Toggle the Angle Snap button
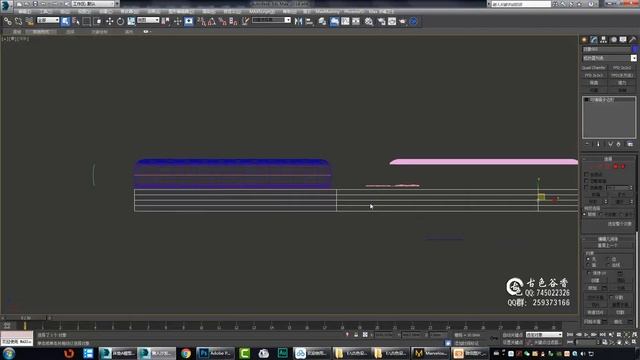The width and height of the screenshot is (640, 360). click(x=212, y=21)
